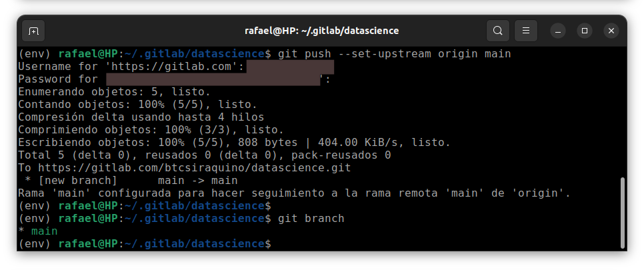Maximize the terminal window
644x270 pixels.
coord(585,31)
